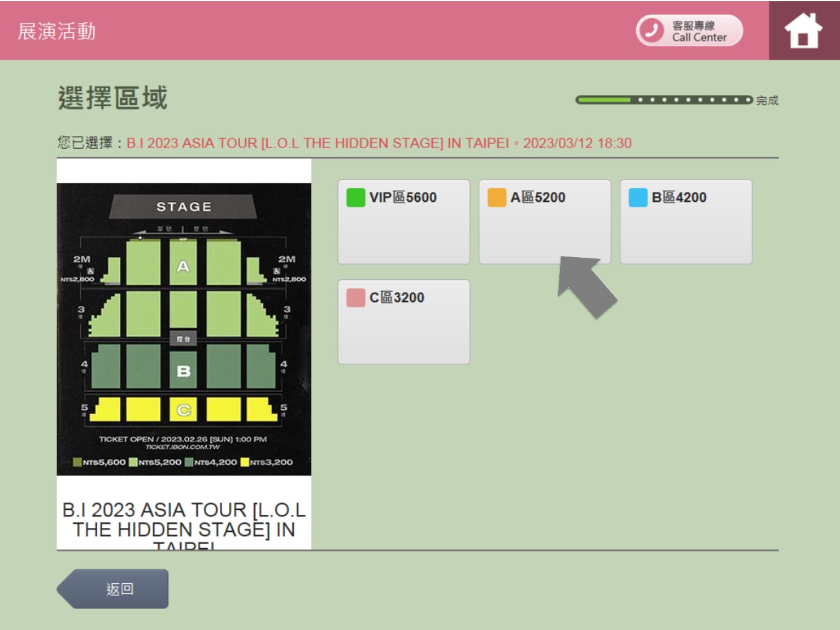This screenshot has width=840, height=630.
Task: Click the orange square beside A區5200
Action: (x=496, y=197)
